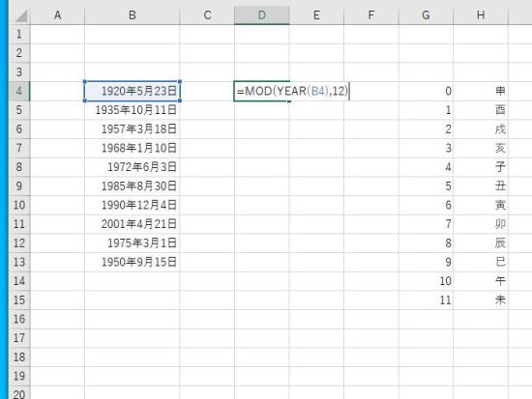
Task: Click cell G5 containing 1
Action: [x=426, y=110]
